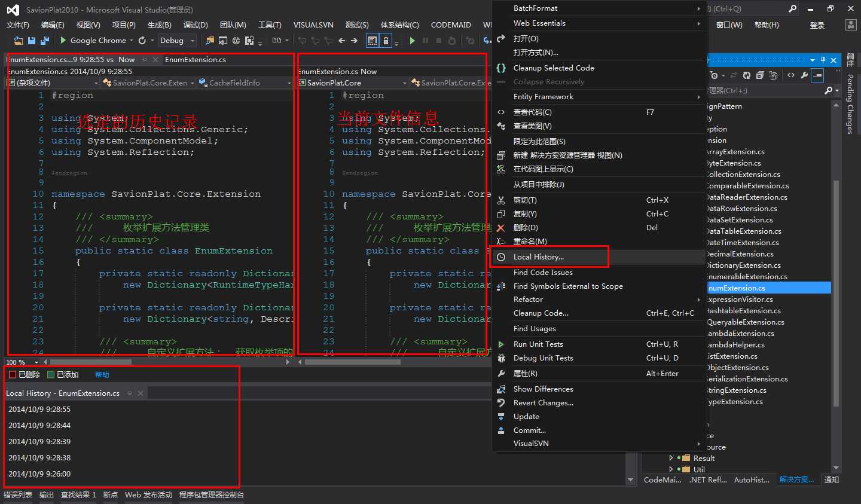Choose Local History... in context menu

click(598, 257)
